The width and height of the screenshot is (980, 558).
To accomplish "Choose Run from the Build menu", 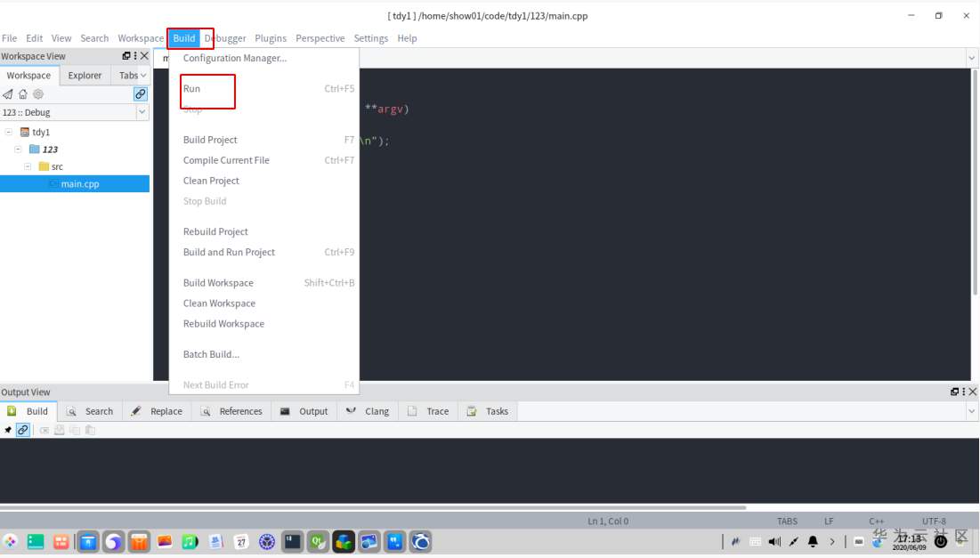I will 264,89.
